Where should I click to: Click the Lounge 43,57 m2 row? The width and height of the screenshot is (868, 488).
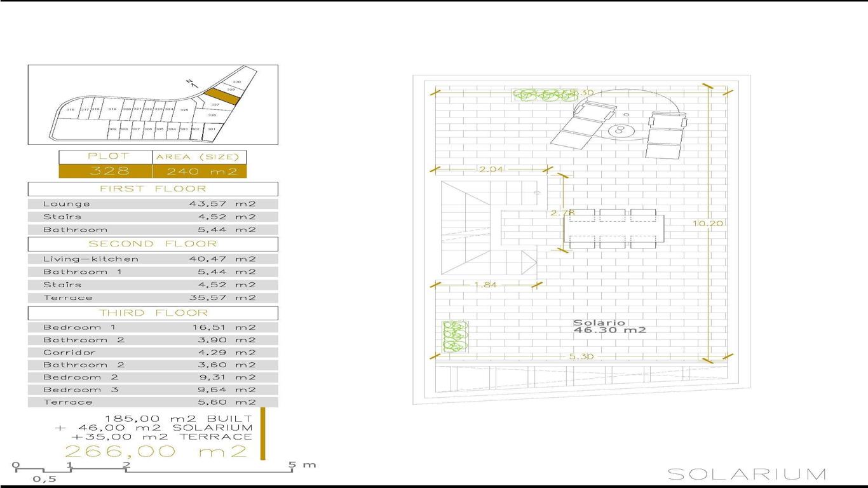point(153,204)
